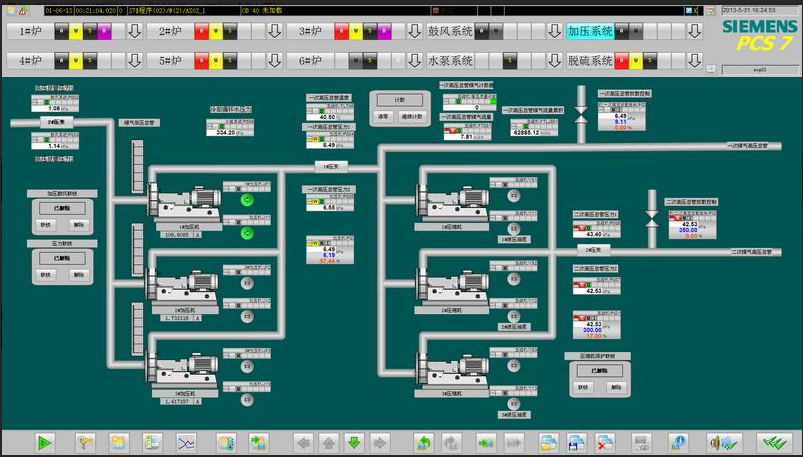Click the 已解除 status in 加压鼓风联锁 panel
The image size is (803, 457).
click(62, 208)
